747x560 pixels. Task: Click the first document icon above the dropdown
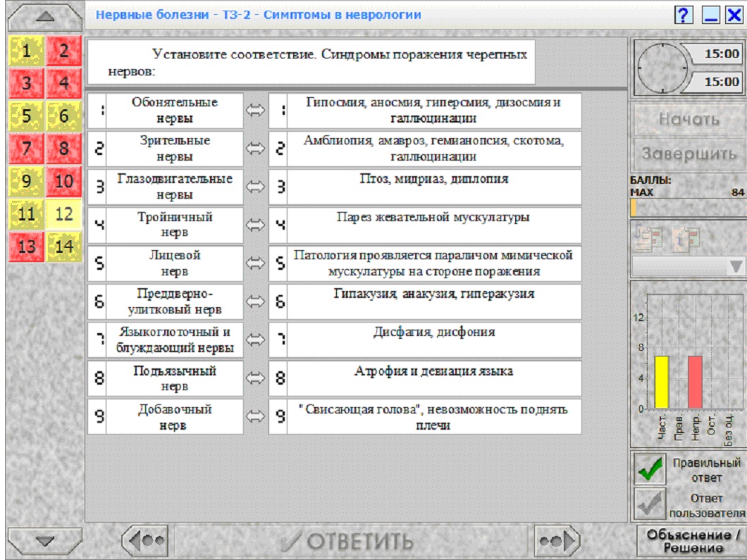648,239
